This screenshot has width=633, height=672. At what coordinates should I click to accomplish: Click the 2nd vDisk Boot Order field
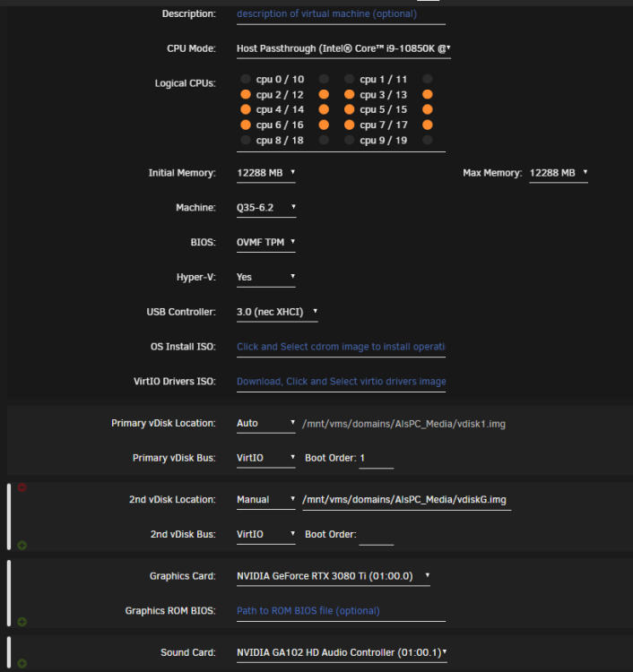pyautogui.click(x=376, y=535)
